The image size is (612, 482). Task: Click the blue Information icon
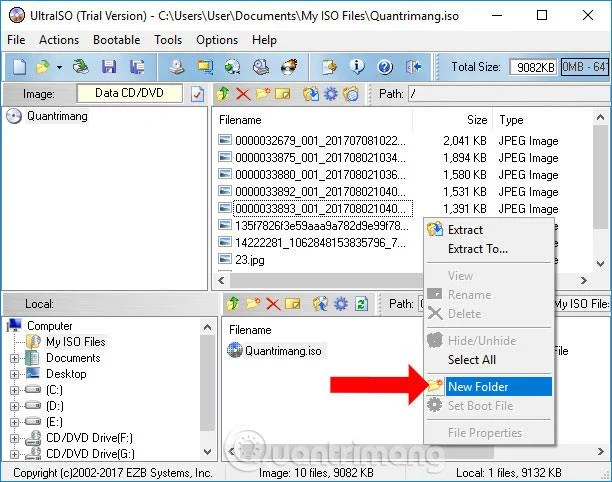tap(357, 67)
